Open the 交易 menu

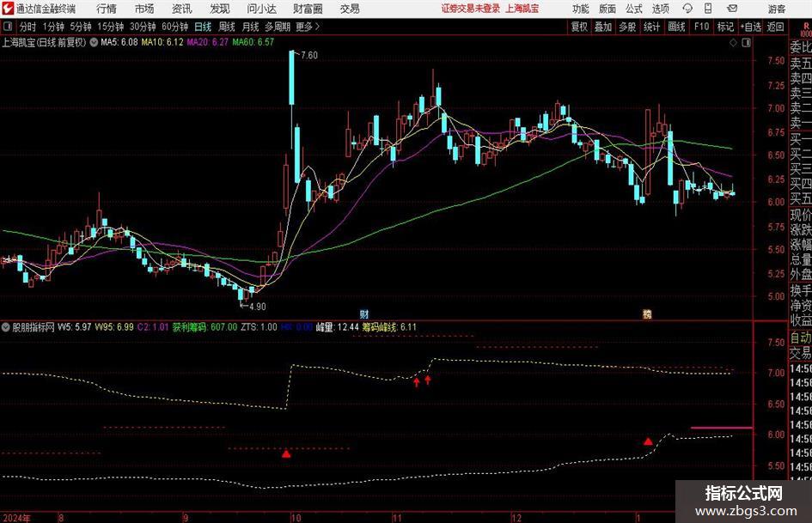pos(350,9)
